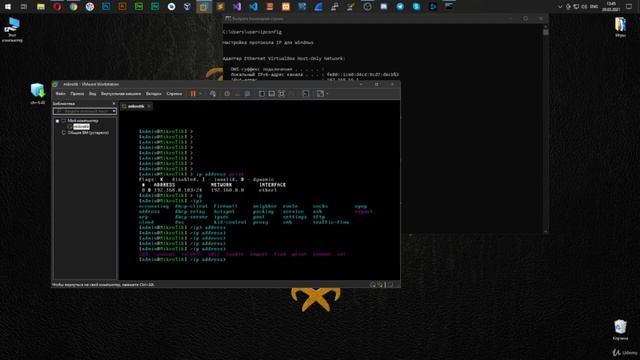Open the Вкладки menu
The image size is (640, 360).
click(153, 93)
